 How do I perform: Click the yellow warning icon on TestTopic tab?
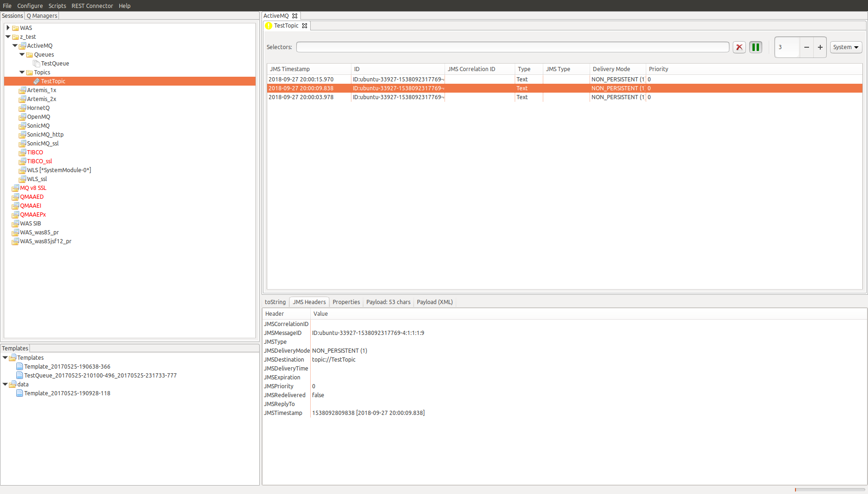tap(269, 26)
